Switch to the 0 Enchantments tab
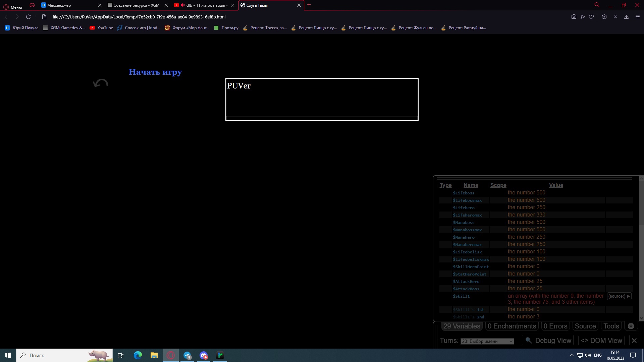The width and height of the screenshot is (644, 362). click(512, 326)
